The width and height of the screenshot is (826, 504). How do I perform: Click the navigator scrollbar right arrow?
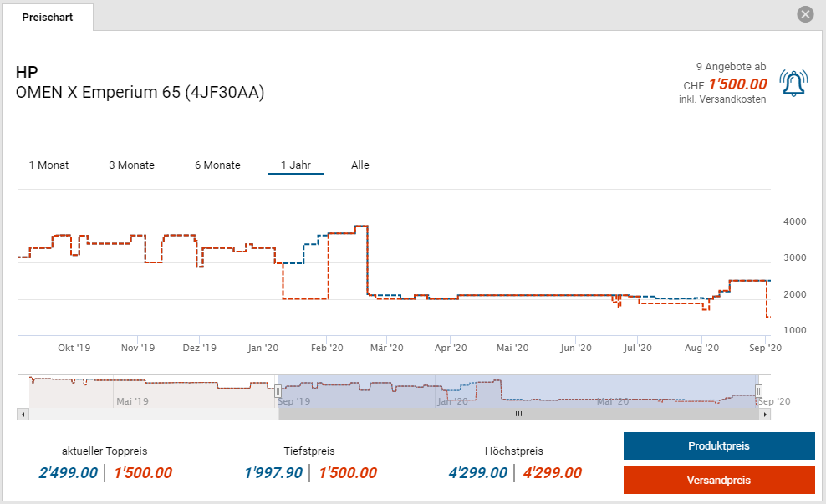point(767,414)
